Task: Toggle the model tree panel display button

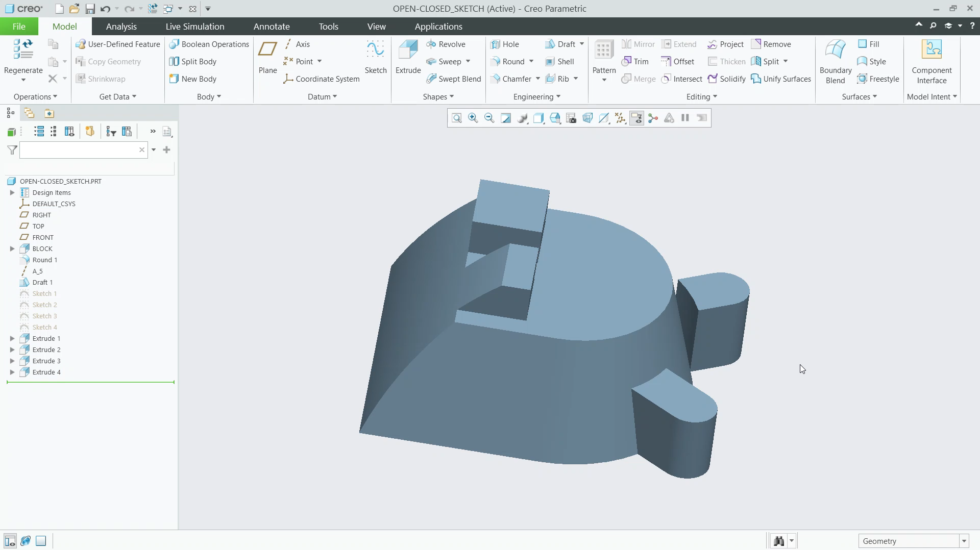Action: click(x=10, y=541)
